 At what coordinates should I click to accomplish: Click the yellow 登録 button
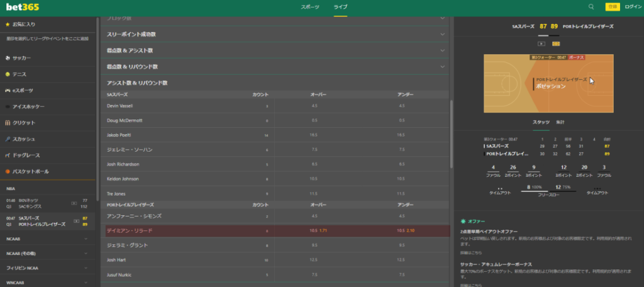pos(612,6)
